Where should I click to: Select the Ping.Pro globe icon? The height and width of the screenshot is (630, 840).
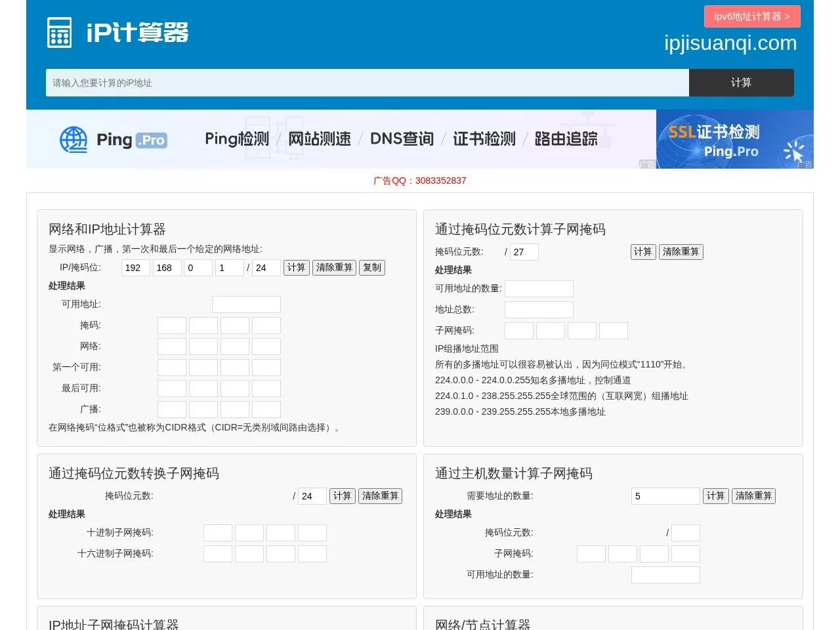click(x=73, y=139)
